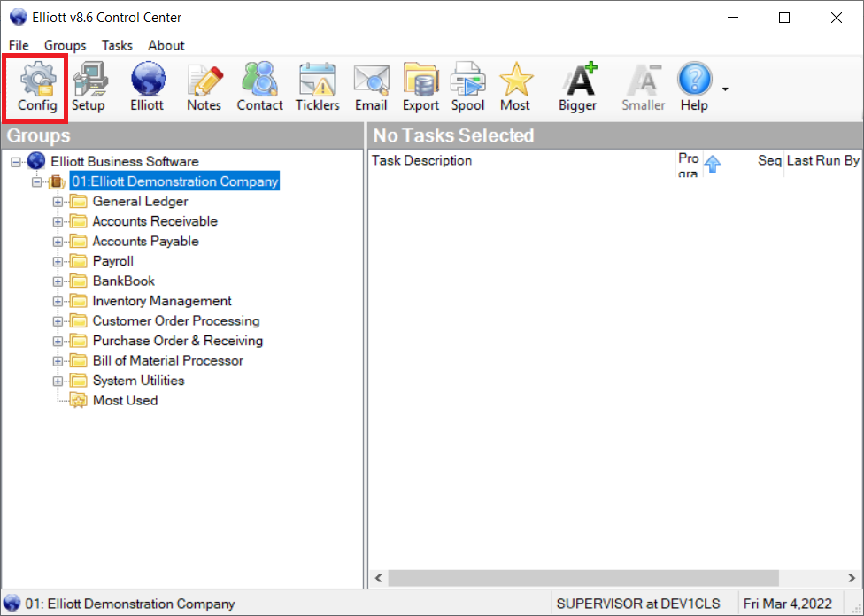Open the Help toolbar icon
The width and height of the screenshot is (864, 616).
694,87
